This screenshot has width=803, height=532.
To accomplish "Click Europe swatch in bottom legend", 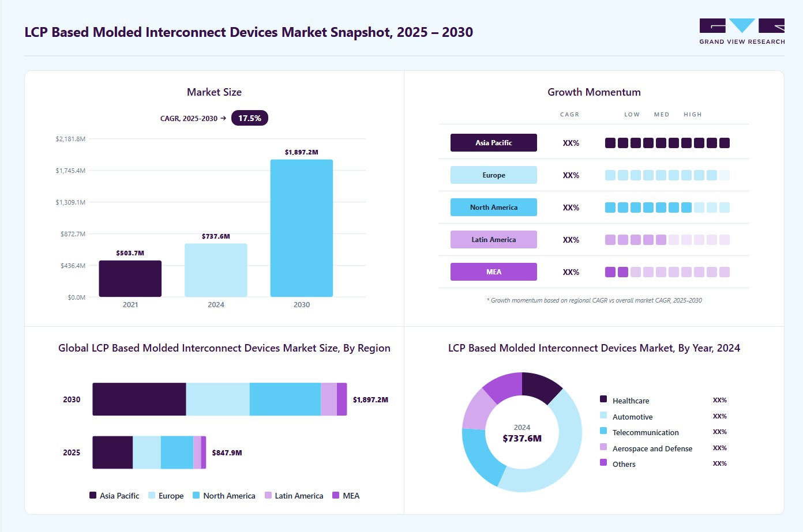I will tap(152, 495).
